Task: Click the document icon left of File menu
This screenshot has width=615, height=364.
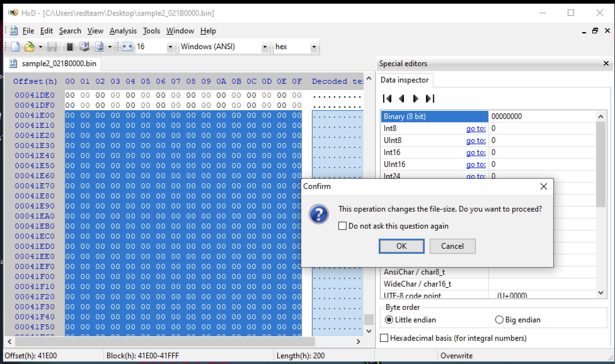Action: tap(14, 31)
